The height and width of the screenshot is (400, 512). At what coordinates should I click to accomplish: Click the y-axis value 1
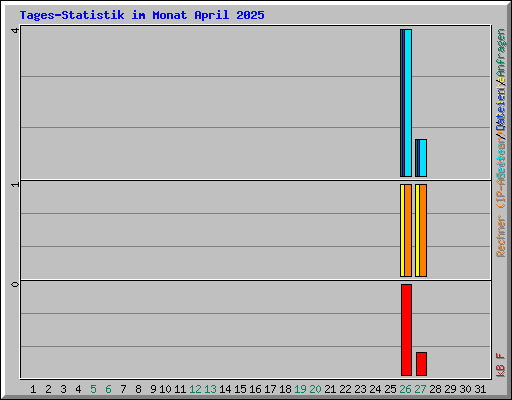point(15,184)
